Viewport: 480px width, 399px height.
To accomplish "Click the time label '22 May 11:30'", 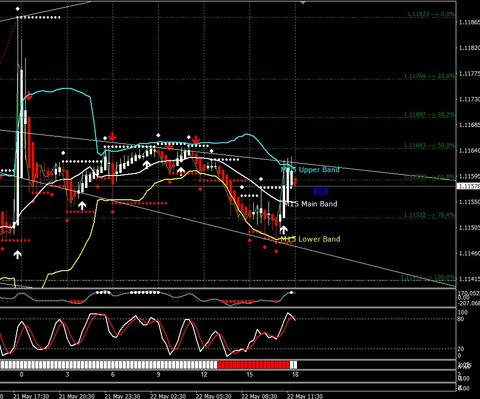I will (x=305, y=396).
